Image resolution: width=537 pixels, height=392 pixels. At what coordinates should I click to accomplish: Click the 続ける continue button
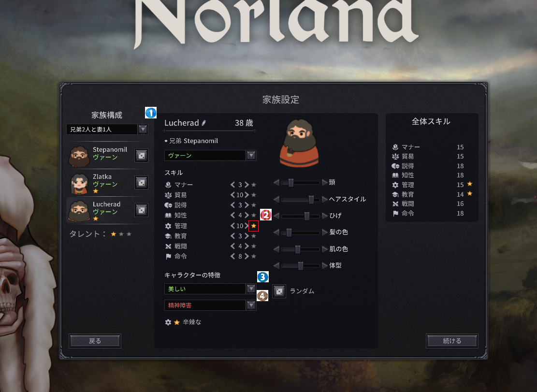click(452, 341)
